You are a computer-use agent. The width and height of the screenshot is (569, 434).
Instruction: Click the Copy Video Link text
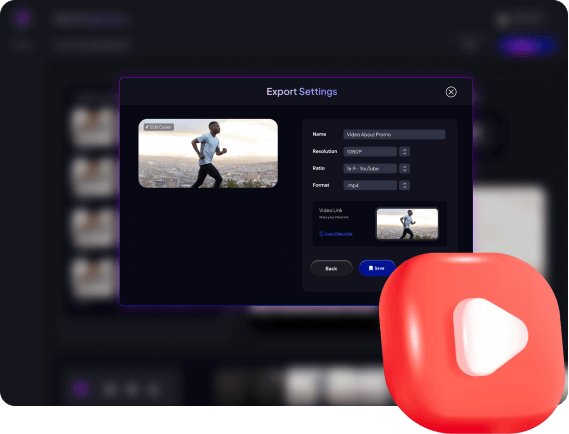pyautogui.click(x=338, y=234)
